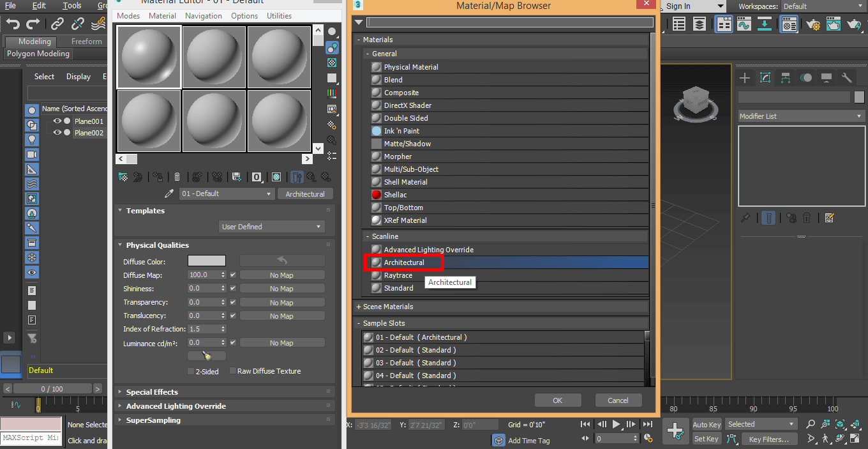Toggle the Translucency map checkbox
Screen dimensions: 868x449
(233, 316)
